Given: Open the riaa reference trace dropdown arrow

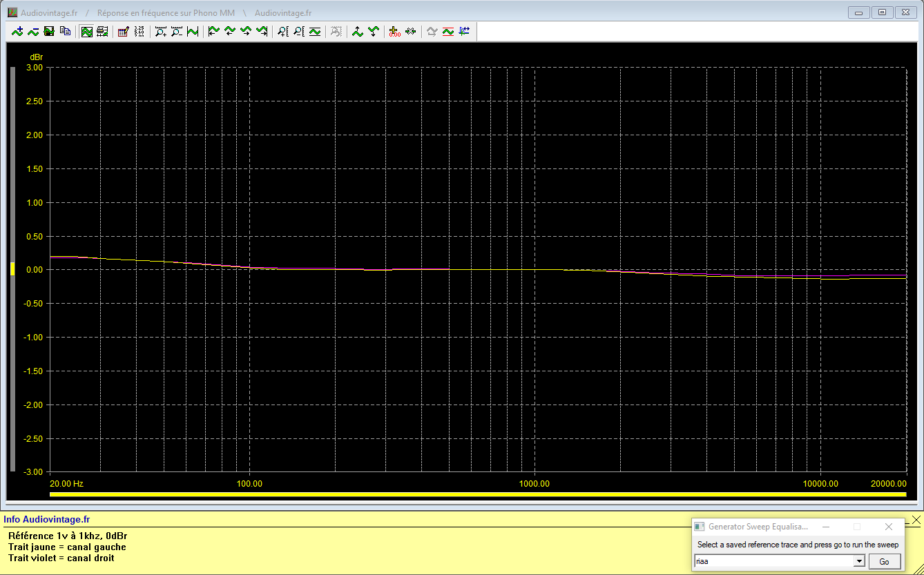Looking at the screenshot, I should point(860,561).
